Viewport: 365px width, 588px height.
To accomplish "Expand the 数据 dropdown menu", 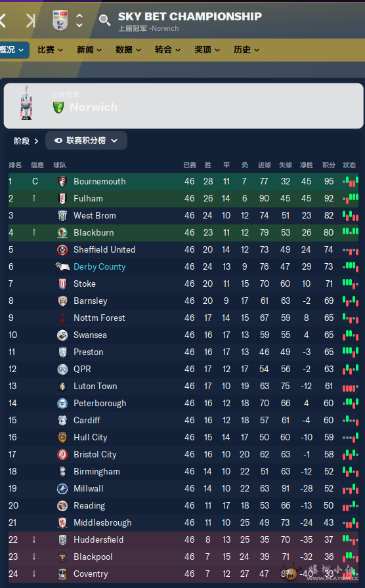I will pos(128,50).
